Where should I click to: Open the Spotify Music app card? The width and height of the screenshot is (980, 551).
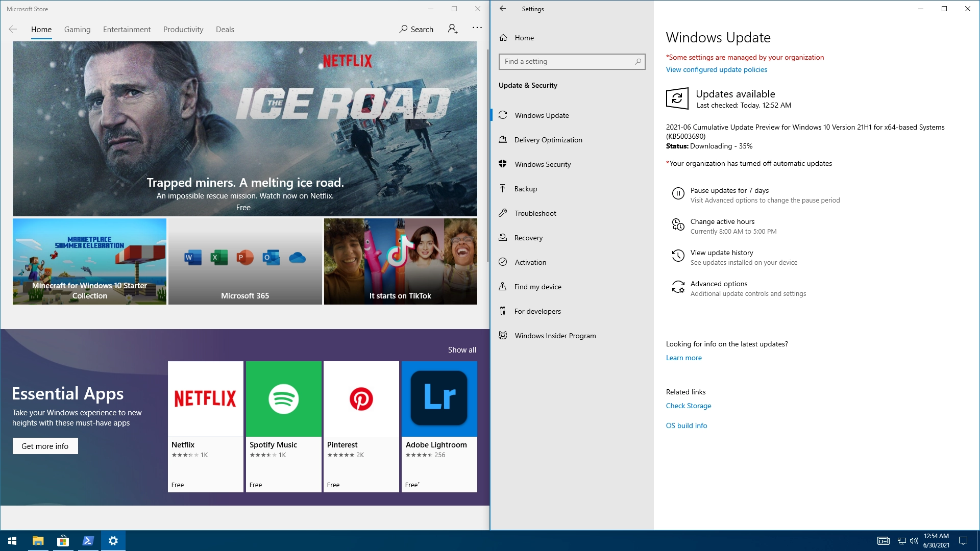(284, 427)
